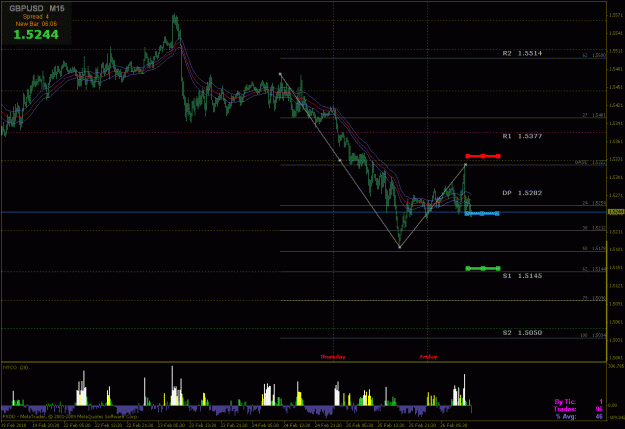The width and height of the screenshot is (625, 429).
Task: Click the % Avg: label
Action: point(566,417)
